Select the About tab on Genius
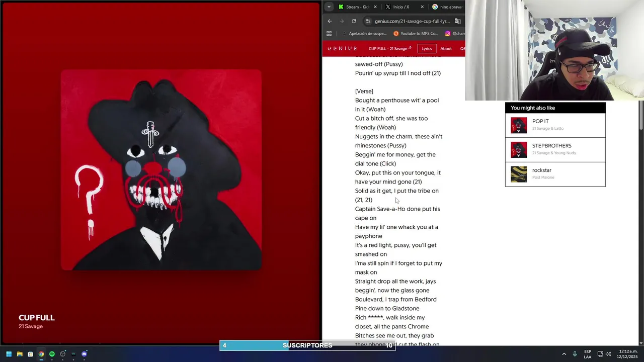 [446, 49]
